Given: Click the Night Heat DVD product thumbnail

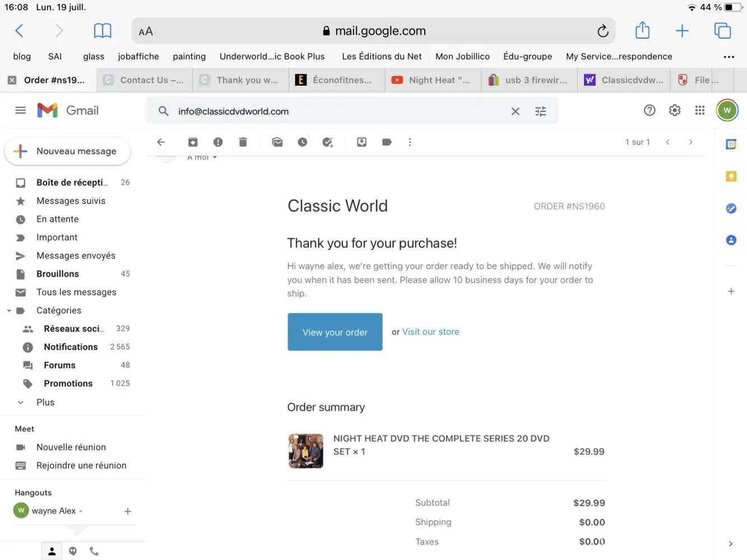Looking at the screenshot, I should pyautogui.click(x=306, y=451).
